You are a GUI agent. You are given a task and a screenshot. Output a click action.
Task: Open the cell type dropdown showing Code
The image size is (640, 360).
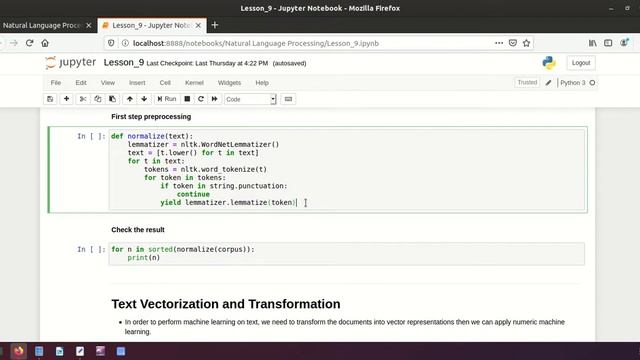pos(250,99)
